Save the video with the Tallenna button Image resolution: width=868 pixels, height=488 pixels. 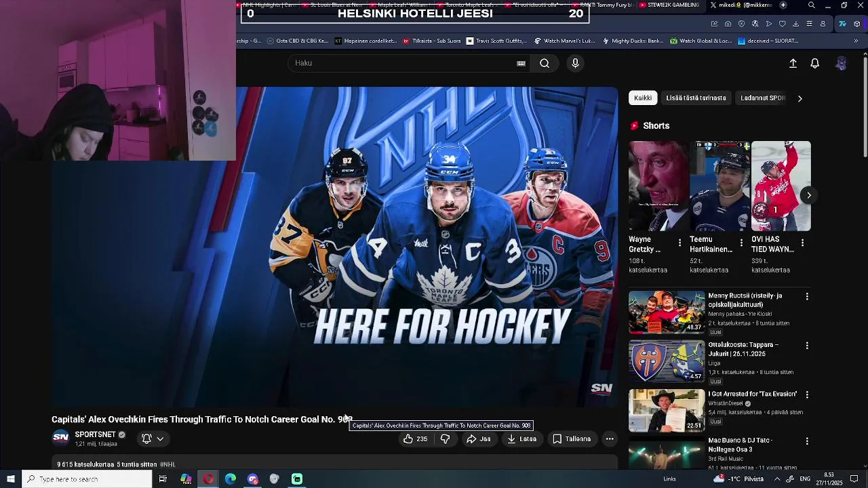click(572, 439)
